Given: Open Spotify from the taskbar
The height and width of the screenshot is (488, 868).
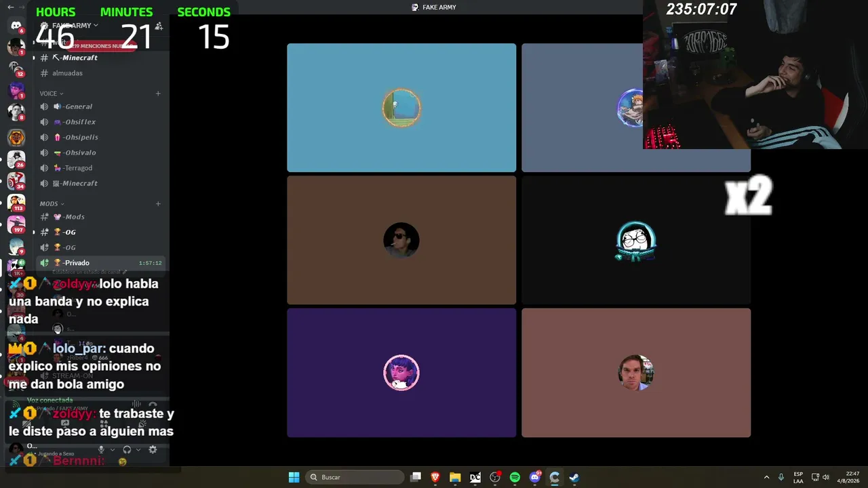Looking at the screenshot, I should (x=515, y=477).
